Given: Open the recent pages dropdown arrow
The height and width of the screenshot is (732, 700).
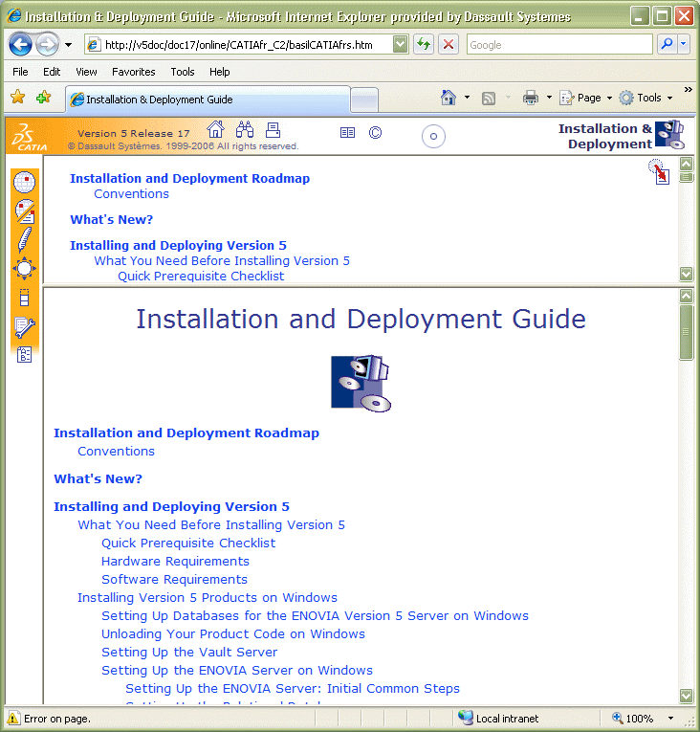Looking at the screenshot, I should 69,45.
